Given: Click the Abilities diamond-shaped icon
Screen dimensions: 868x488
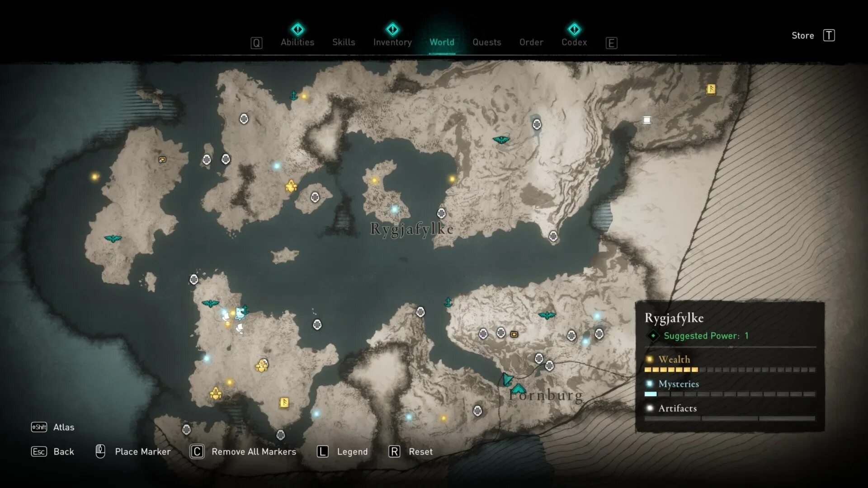Looking at the screenshot, I should pos(297,28).
